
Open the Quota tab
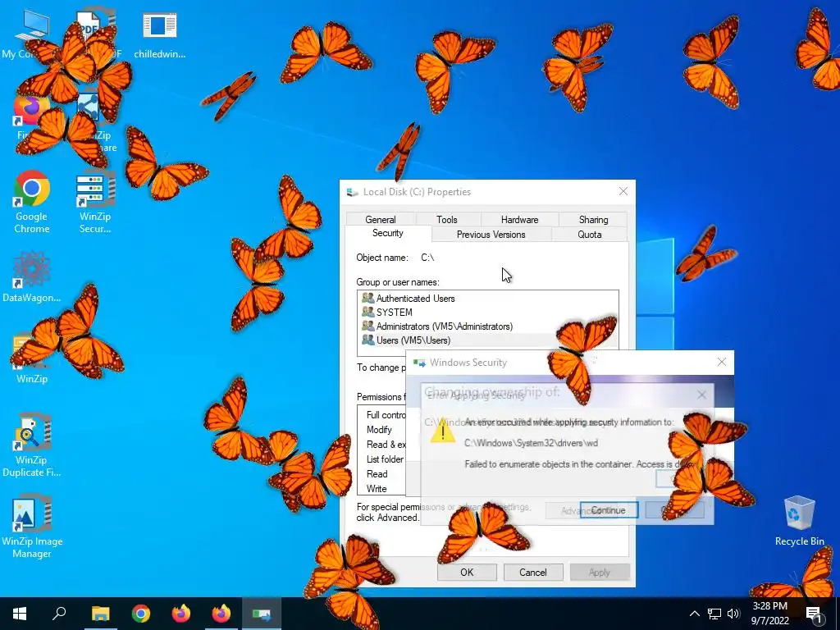589,234
